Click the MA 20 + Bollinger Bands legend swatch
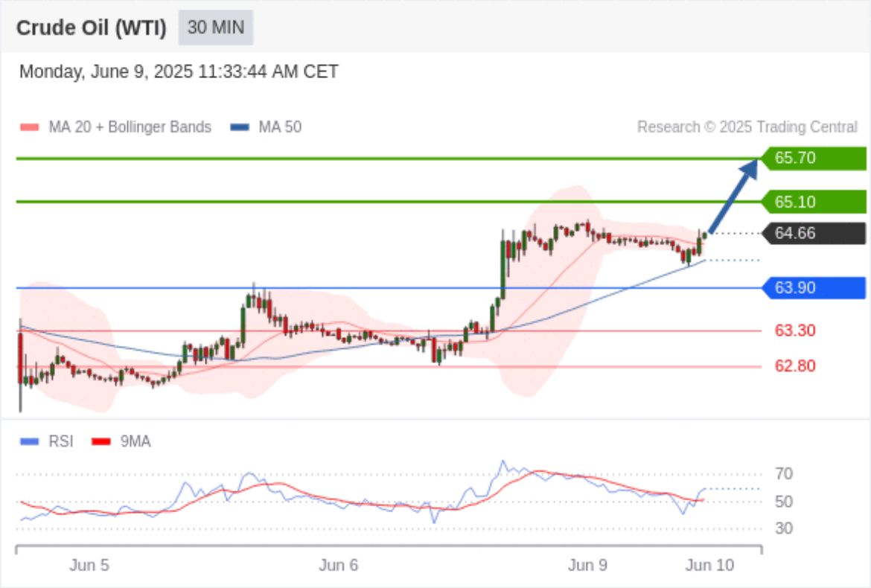 pyautogui.click(x=30, y=127)
